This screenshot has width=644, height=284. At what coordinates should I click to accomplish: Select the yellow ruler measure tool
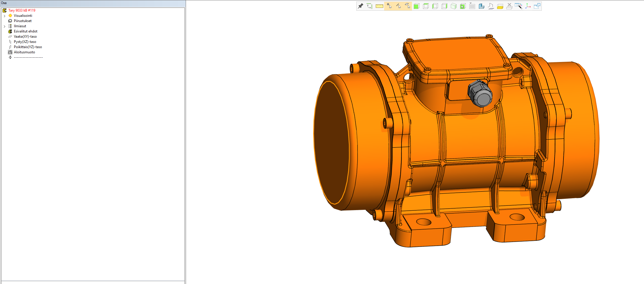(x=379, y=6)
